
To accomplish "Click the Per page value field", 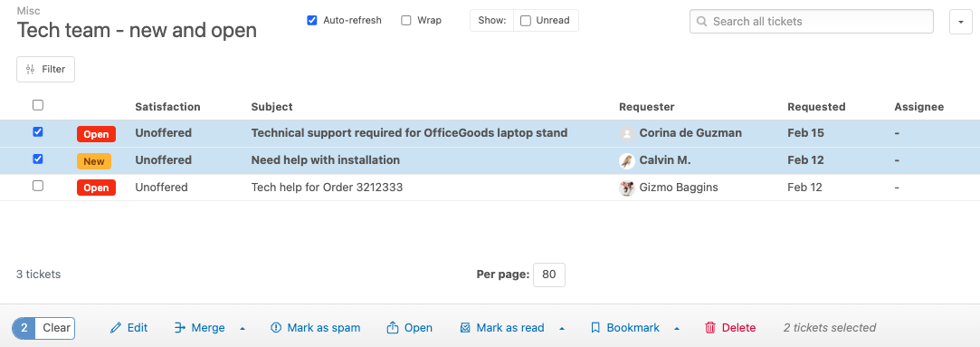I will click(548, 275).
